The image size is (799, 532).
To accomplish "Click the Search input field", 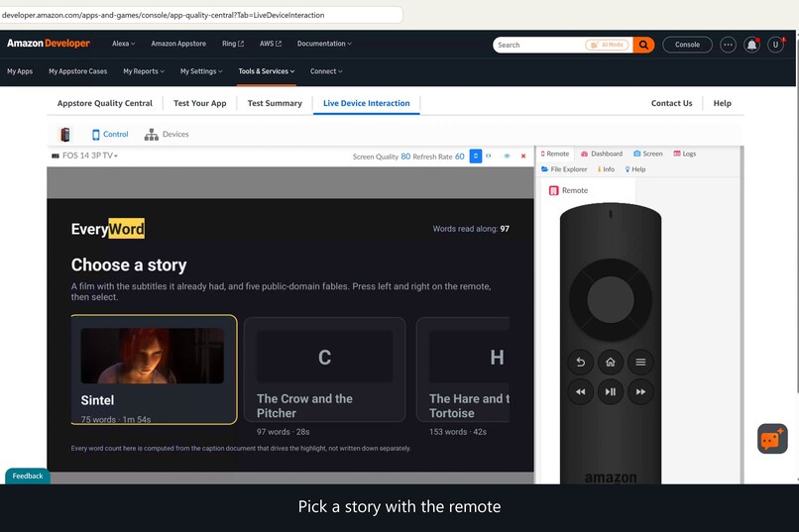I will 539,45.
